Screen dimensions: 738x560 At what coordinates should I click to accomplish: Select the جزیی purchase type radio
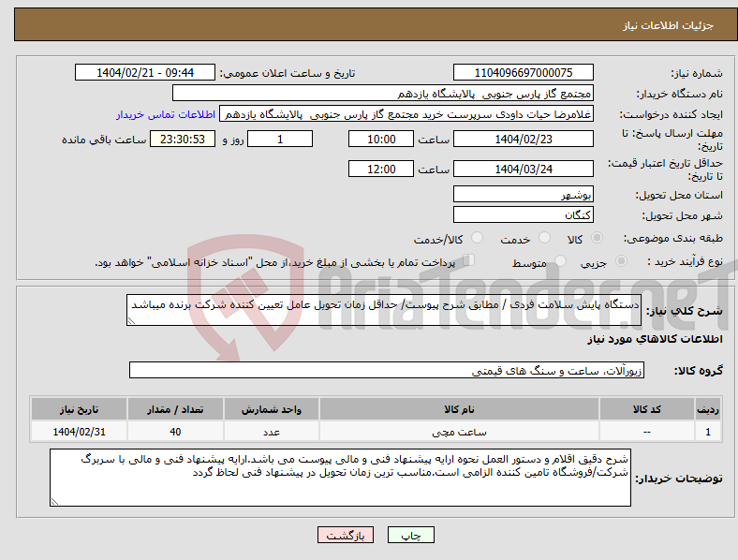(x=621, y=261)
